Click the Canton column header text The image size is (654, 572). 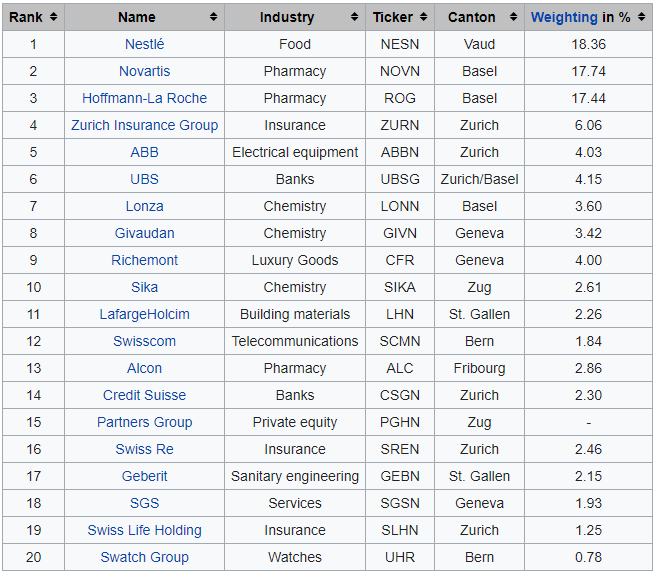point(472,18)
